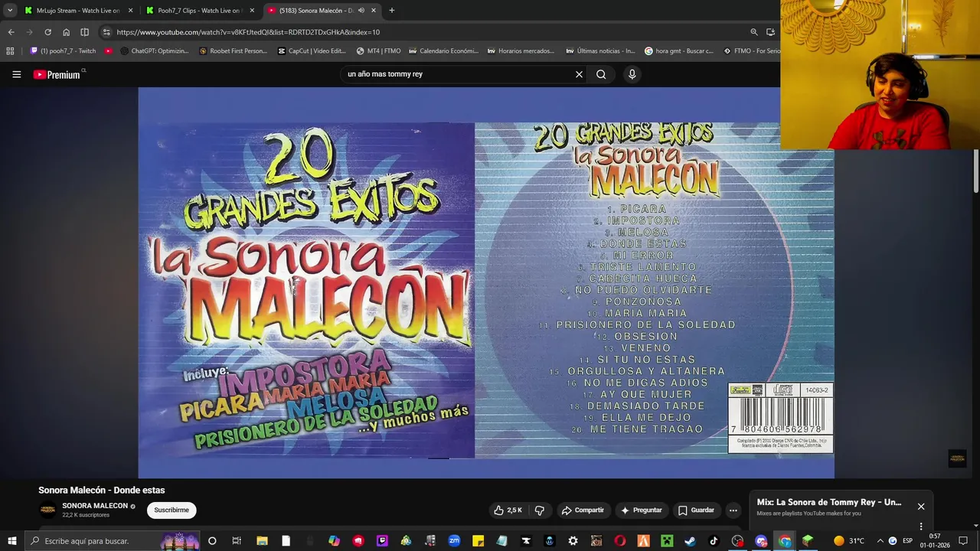Viewport: 980px width, 551px height.
Task: Open MT4 | FTMO bookmark
Action: [379, 51]
